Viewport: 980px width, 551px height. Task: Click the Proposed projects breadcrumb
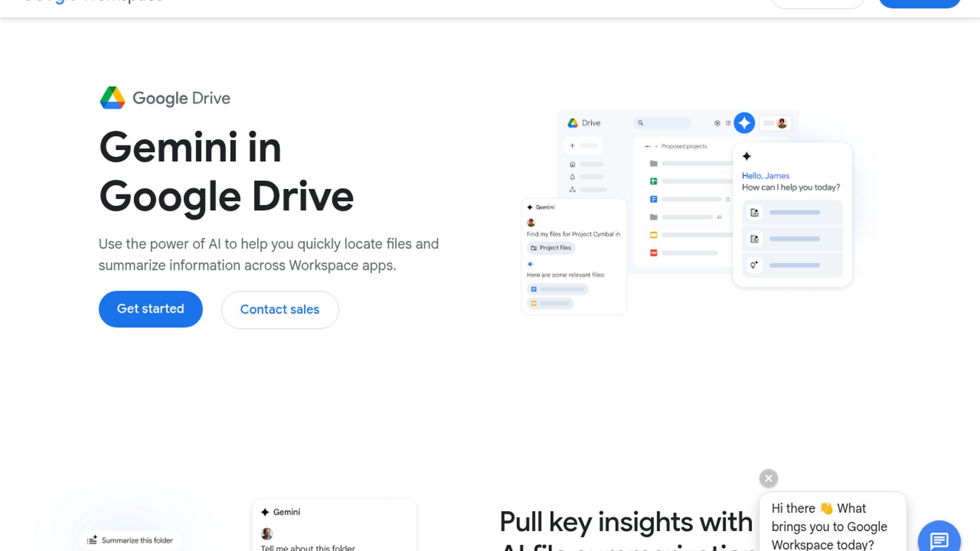point(684,146)
